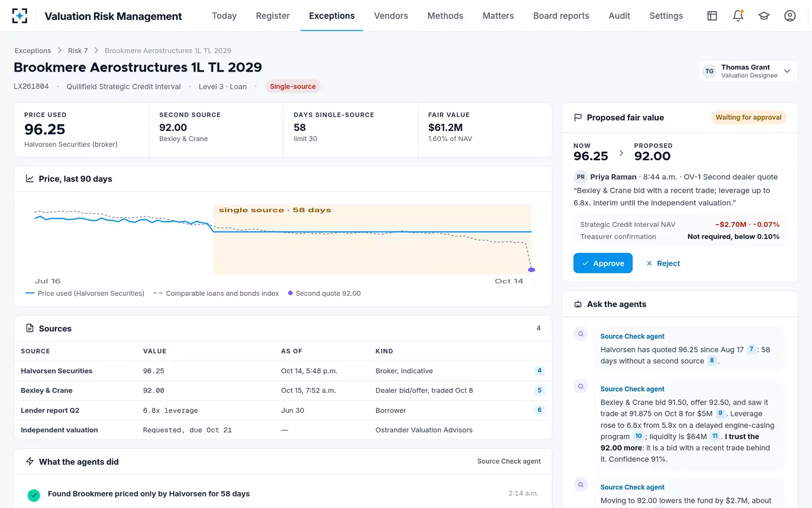Go to Risk 7 breadcrumb link
Viewport: 812px width, 508px height.
[x=78, y=51]
